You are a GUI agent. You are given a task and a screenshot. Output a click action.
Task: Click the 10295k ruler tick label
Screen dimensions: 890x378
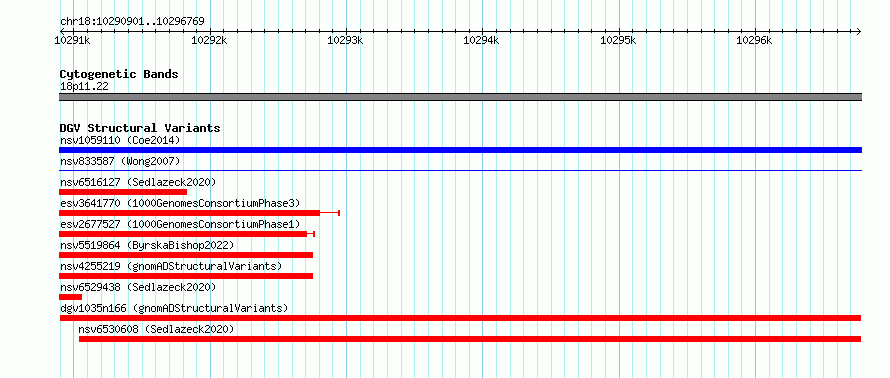[x=618, y=40]
